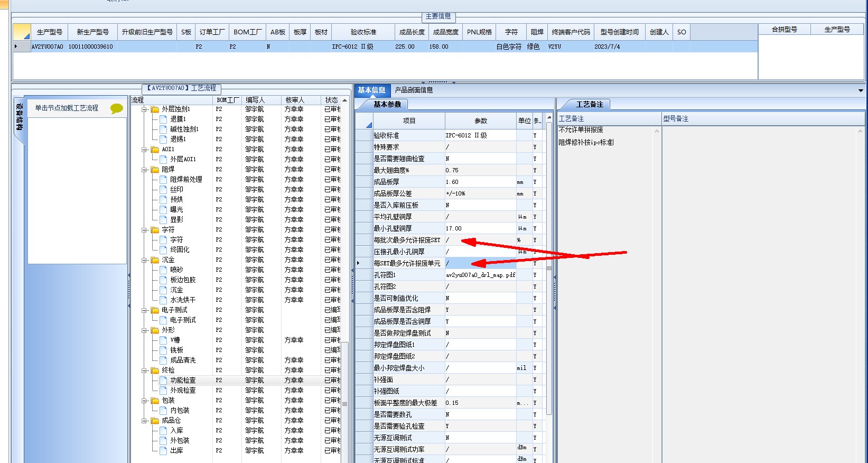Collapse the 字符 folder node
This screenshot has width=868, height=463.
pyautogui.click(x=144, y=230)
